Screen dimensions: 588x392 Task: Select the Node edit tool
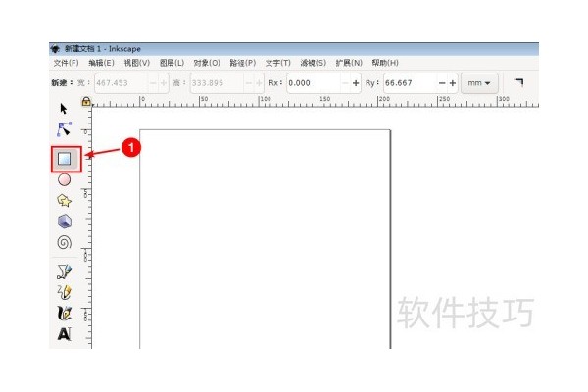pos(64,129)
